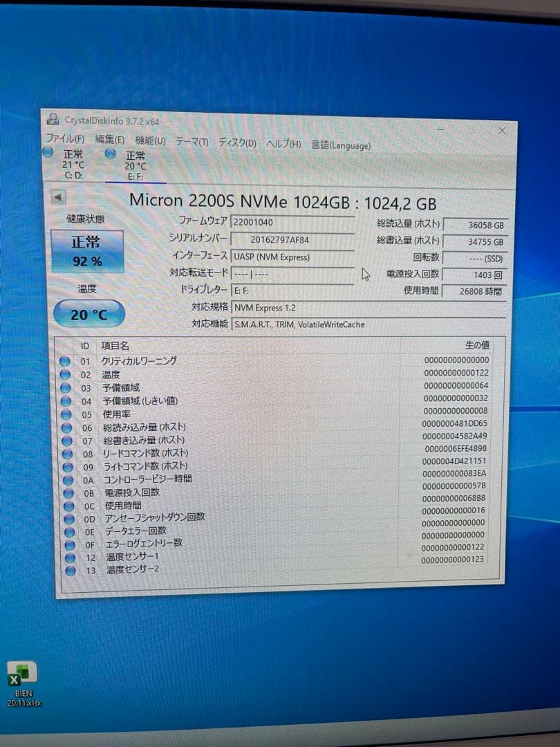This screenshot has height=747, width=560.
Task: Click the serial number field 20162797AF84
Action: pyautogui.click(x=292, y=239)
